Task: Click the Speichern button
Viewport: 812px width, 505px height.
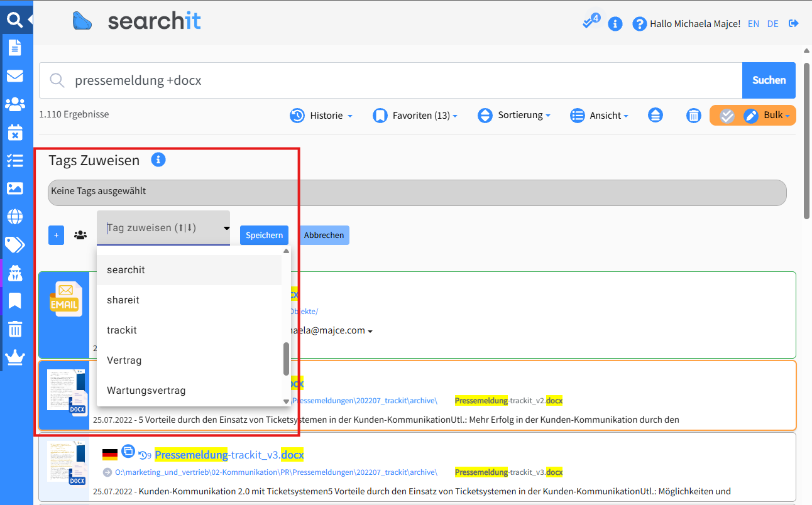Action: tap(264, 235)
